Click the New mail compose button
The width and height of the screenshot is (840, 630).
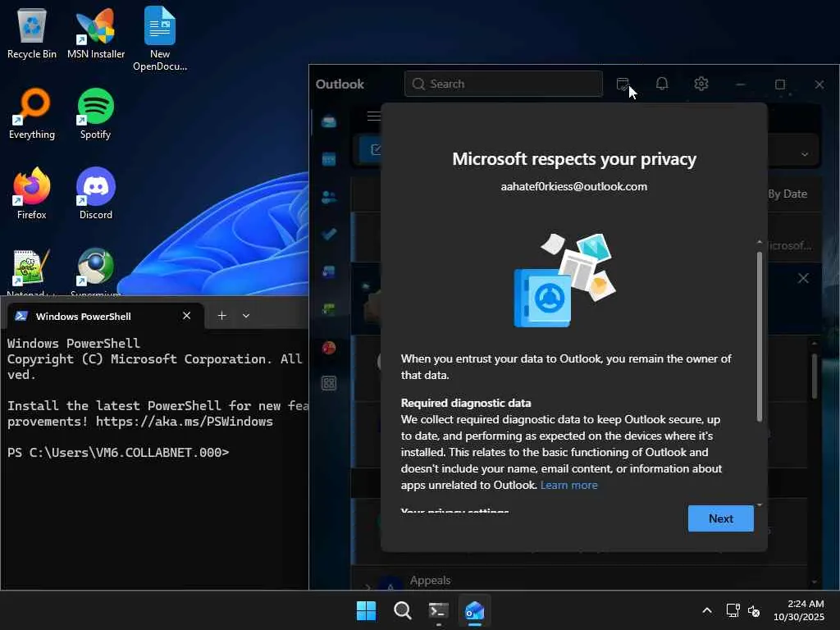point(371,149)
